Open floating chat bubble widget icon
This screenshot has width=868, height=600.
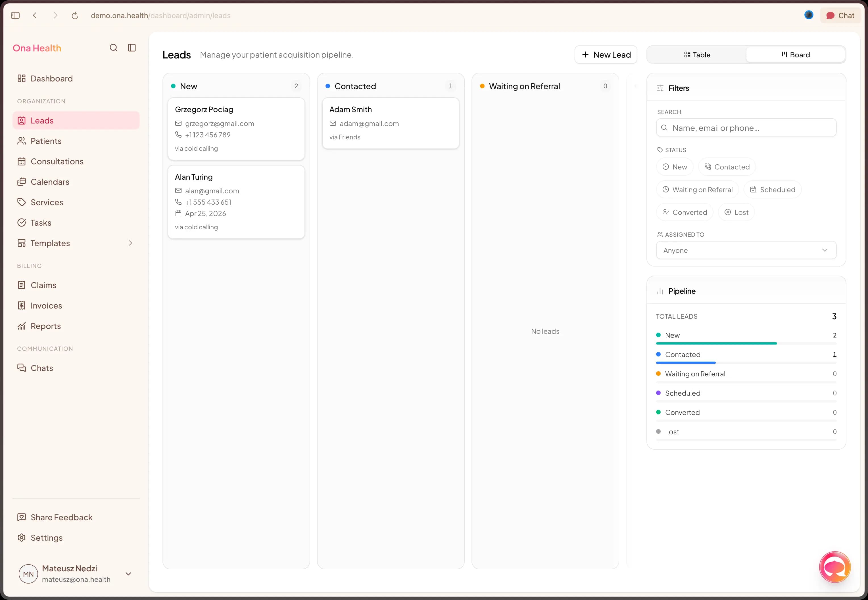(x=834, y=567)
